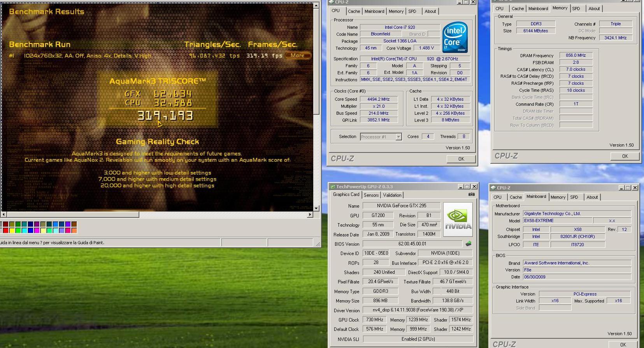Click BIOS Date '06/30/2009'
644x348 pixels.
coord(577,277)
